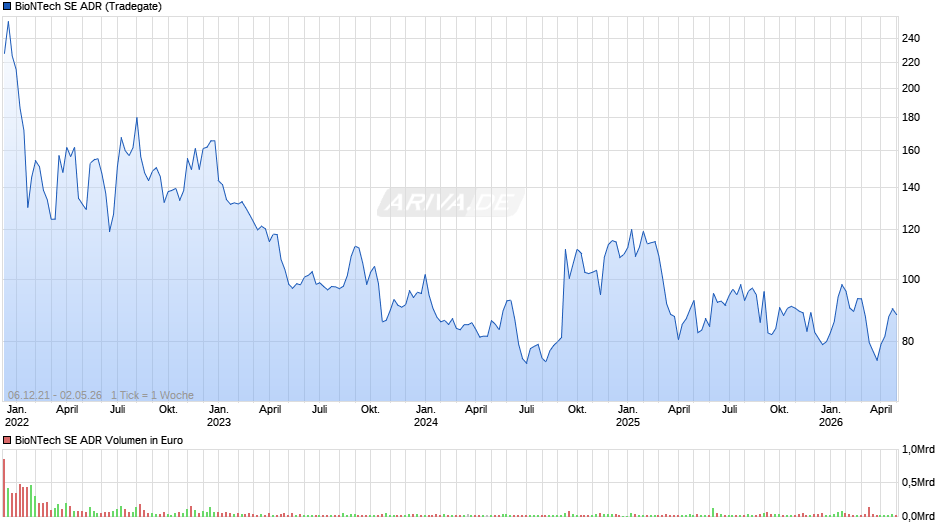The image size is (940, 526).
Task: Click the 220 price axis label
Action: (x=911, y=62)
